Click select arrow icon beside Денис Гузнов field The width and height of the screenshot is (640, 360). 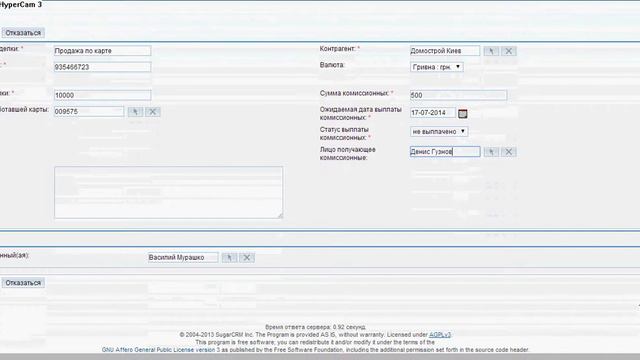point(491,152)
